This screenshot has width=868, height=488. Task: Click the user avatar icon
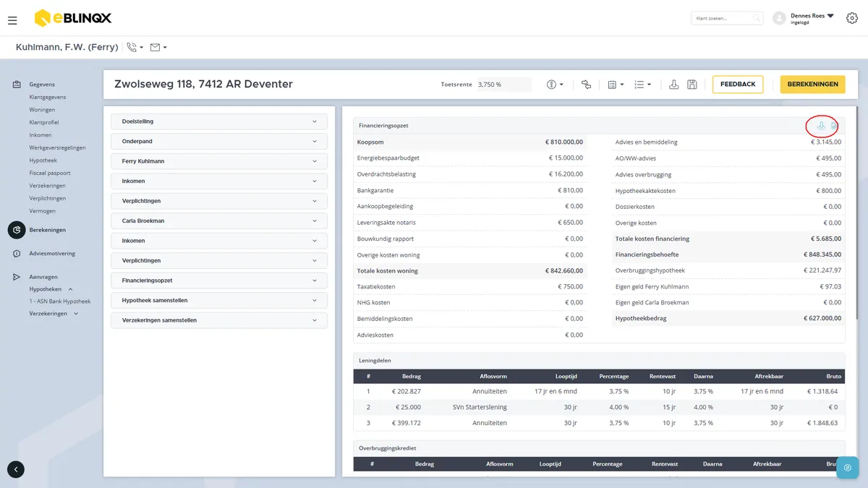tap(779, 18)
